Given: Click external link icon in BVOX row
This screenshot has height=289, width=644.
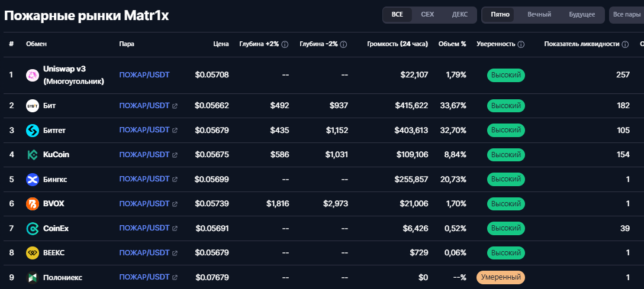Looking at the screenshot, I should (x=175, y=204).
